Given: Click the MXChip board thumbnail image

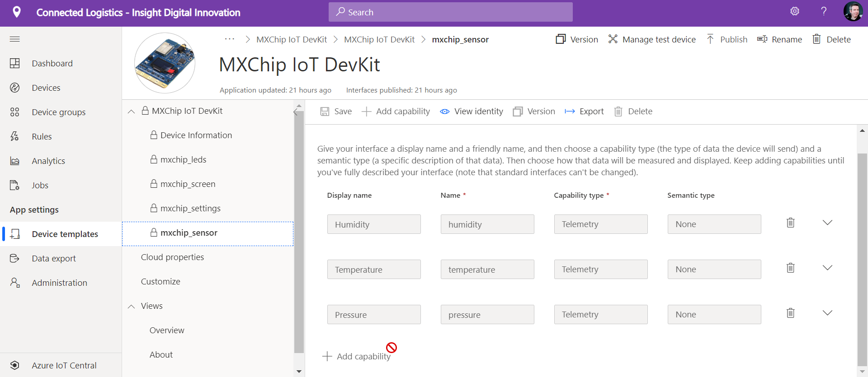Looking at the screenshot, I should click(165, 63).
